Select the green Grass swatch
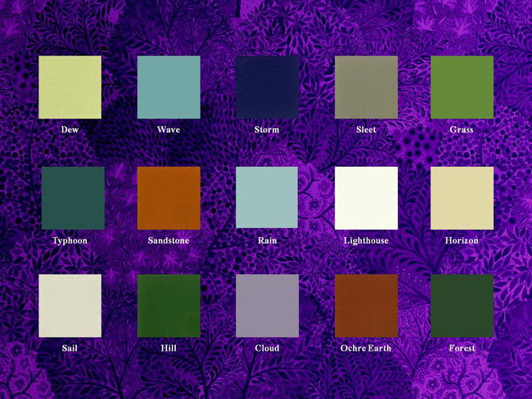The width and height of the screenshot is (532, 399). 462,87
